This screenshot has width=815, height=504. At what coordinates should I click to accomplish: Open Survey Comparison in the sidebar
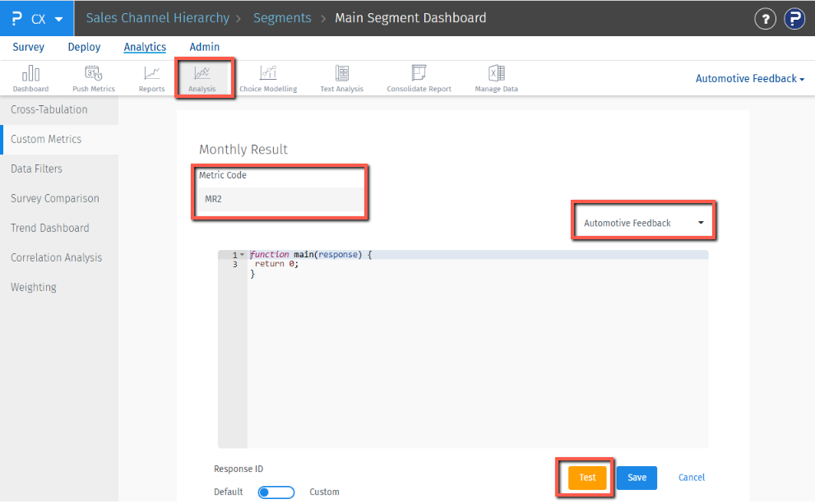tap(59, 198)
